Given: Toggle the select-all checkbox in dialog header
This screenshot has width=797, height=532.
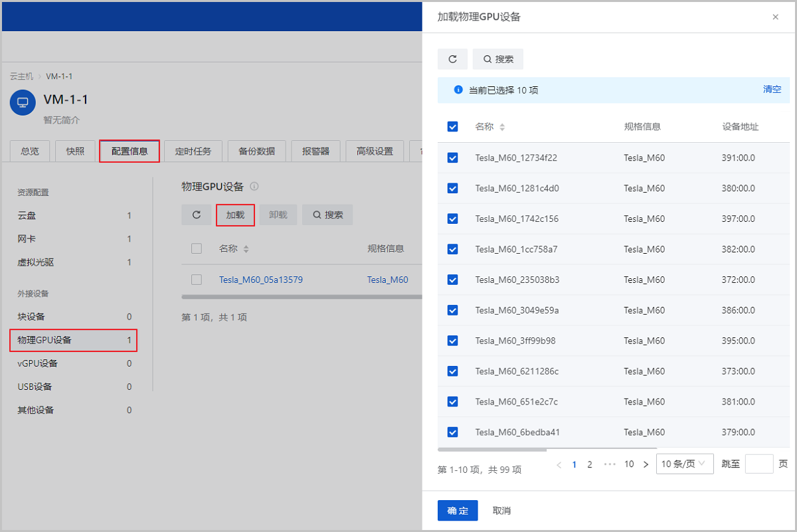Looking at the screenshot, I should tap(453, 127).
